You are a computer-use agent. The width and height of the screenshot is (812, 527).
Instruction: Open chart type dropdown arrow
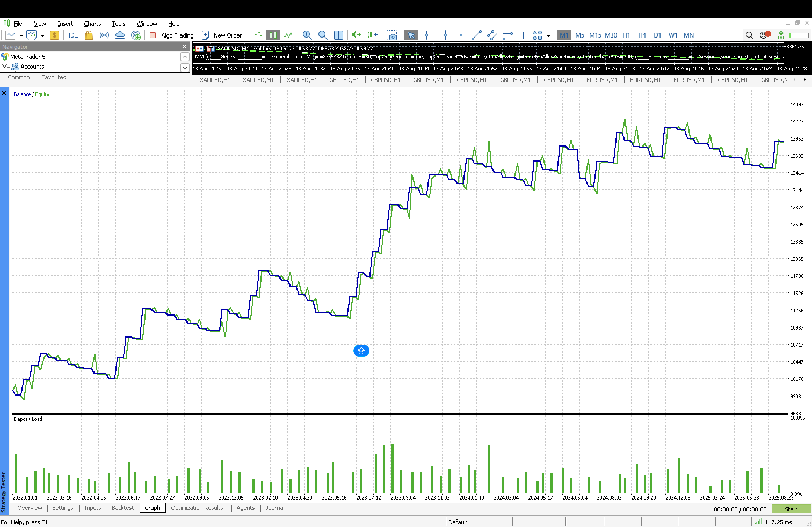click(x=21, y=35)
